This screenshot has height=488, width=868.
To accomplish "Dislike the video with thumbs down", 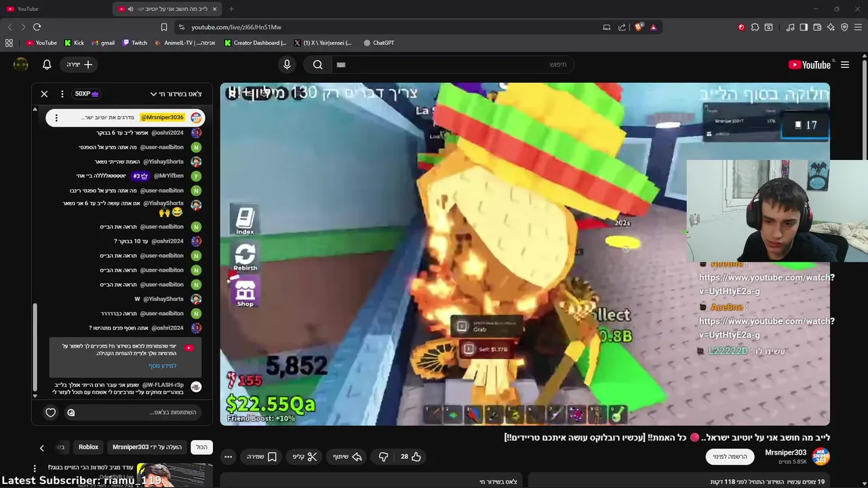I will 383,457.
